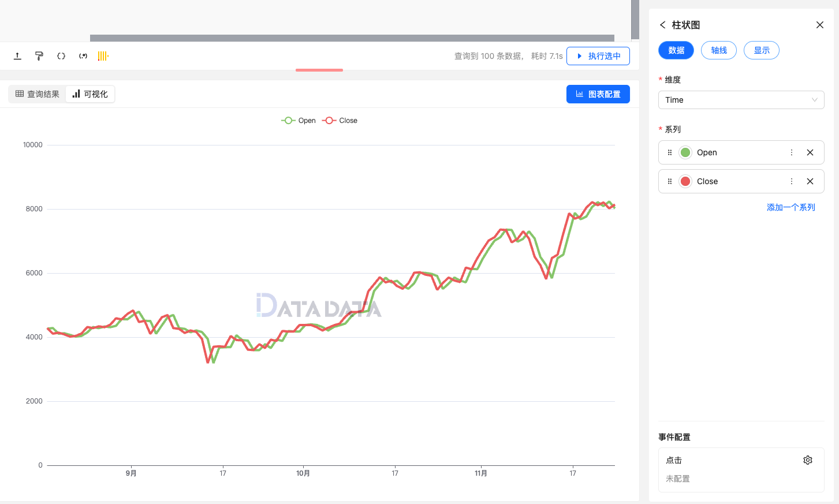The height and width of the screenshot is (504, 839).
Task: Toggle Open series in chart legend
Action: (x=299, y=121)
